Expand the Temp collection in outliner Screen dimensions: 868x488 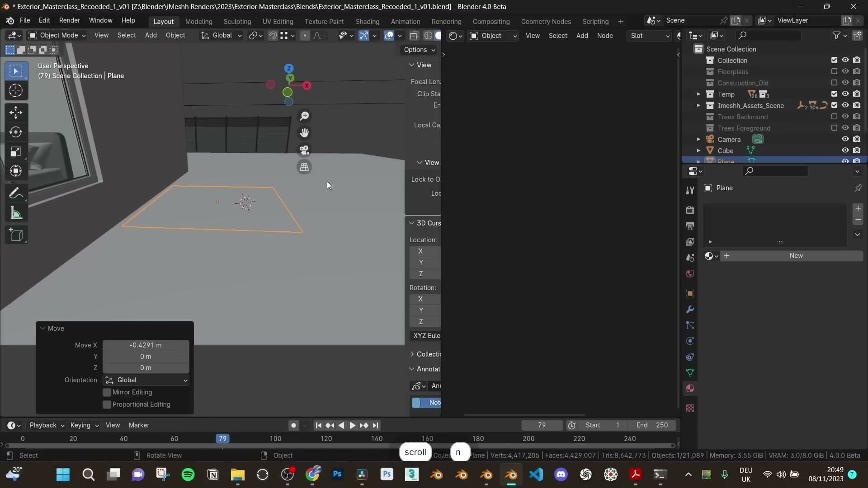click(x=698, y=94)
